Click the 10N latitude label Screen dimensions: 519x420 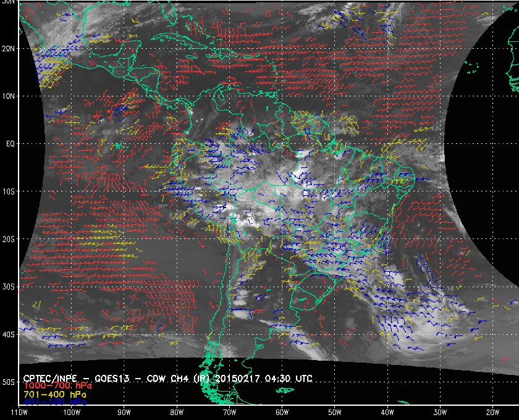pos(9,96)
